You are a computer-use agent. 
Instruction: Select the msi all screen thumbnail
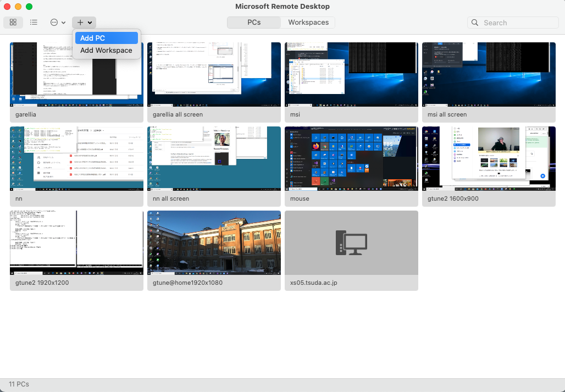point(489,75)
